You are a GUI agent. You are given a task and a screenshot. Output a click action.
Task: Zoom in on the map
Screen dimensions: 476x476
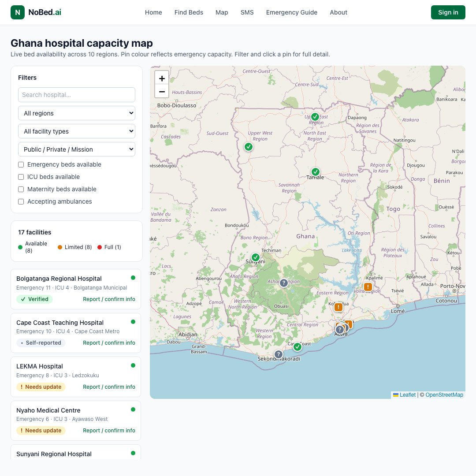point(162,78)
